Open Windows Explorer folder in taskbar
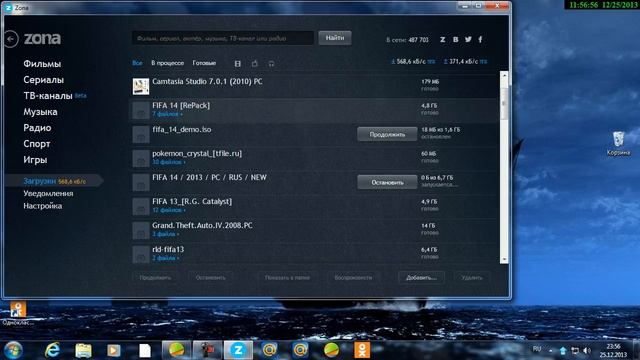Viewport: 640px width, 360px height. 83,351
